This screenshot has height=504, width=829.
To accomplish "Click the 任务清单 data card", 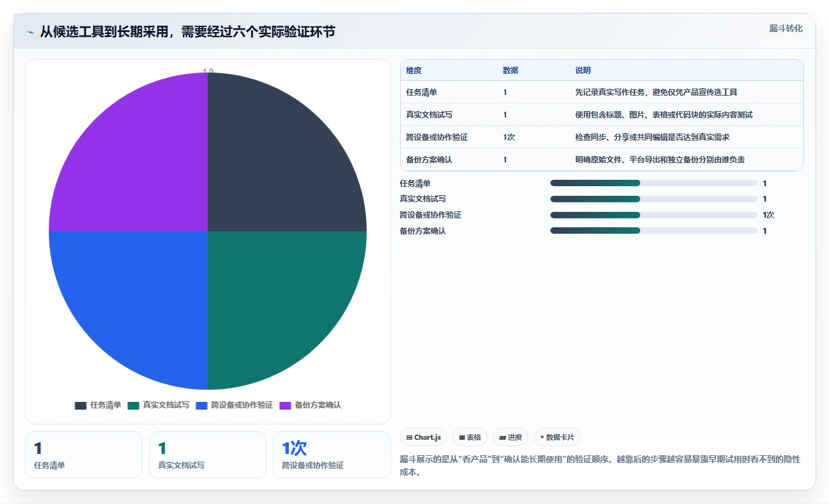I will coord(83,455).
